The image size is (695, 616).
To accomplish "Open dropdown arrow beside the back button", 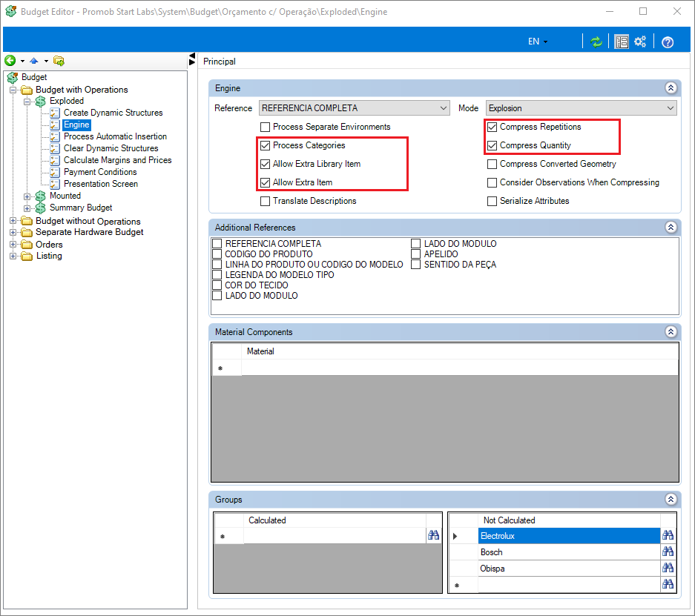I will 22,61.
